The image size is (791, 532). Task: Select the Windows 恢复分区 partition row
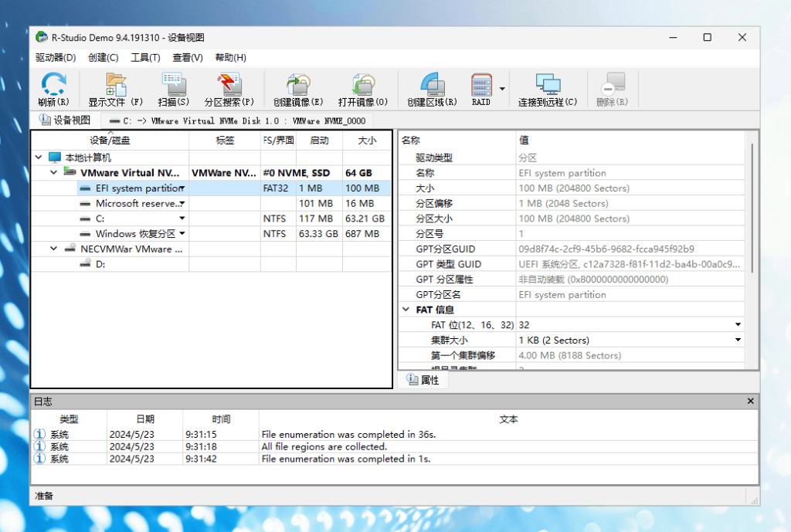[x=135, y=234]
